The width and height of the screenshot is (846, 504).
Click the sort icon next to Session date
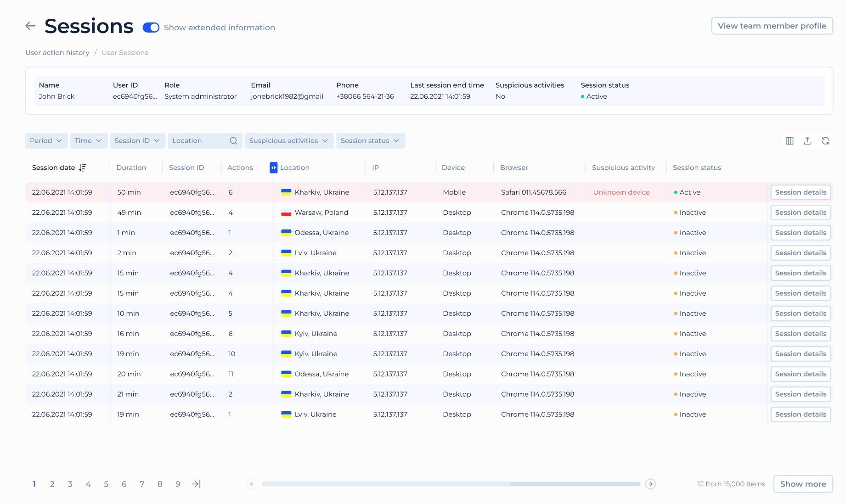(83, 168)
